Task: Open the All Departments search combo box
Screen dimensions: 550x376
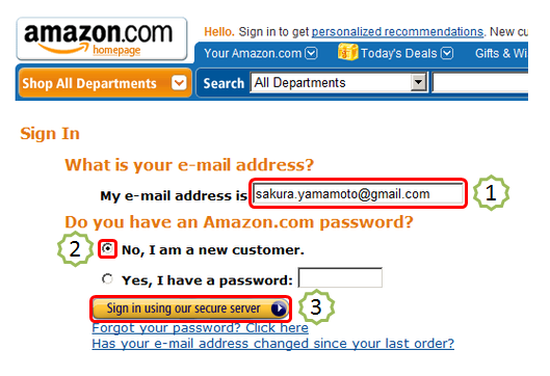Action: click(x=338, y=83)
